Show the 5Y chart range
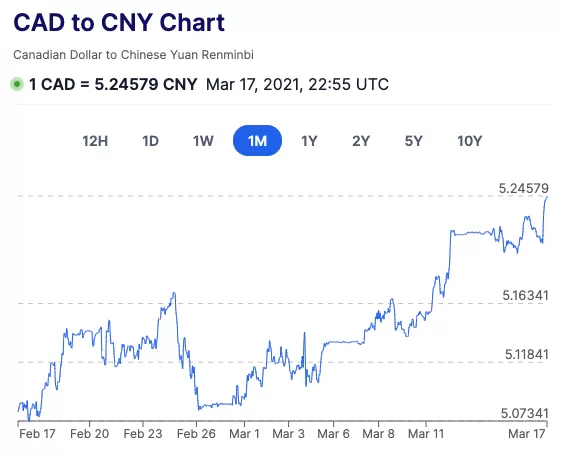 click(414, 141)
